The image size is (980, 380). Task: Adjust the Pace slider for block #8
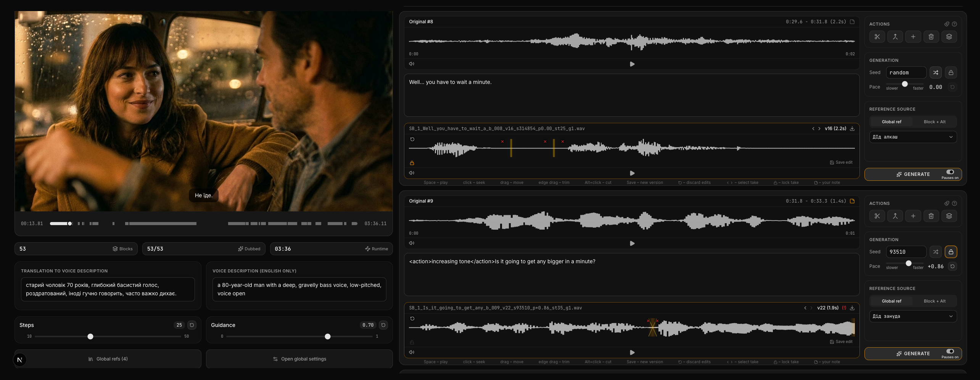905,84
